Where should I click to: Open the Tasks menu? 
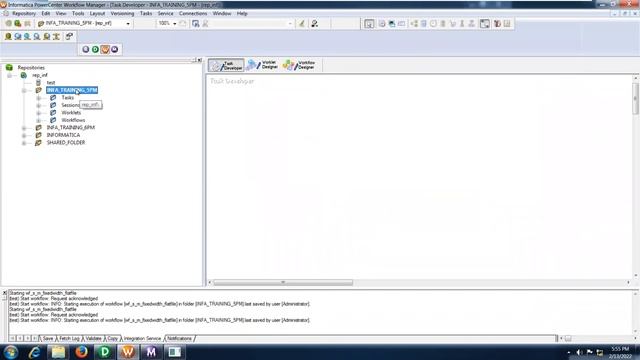146,13
